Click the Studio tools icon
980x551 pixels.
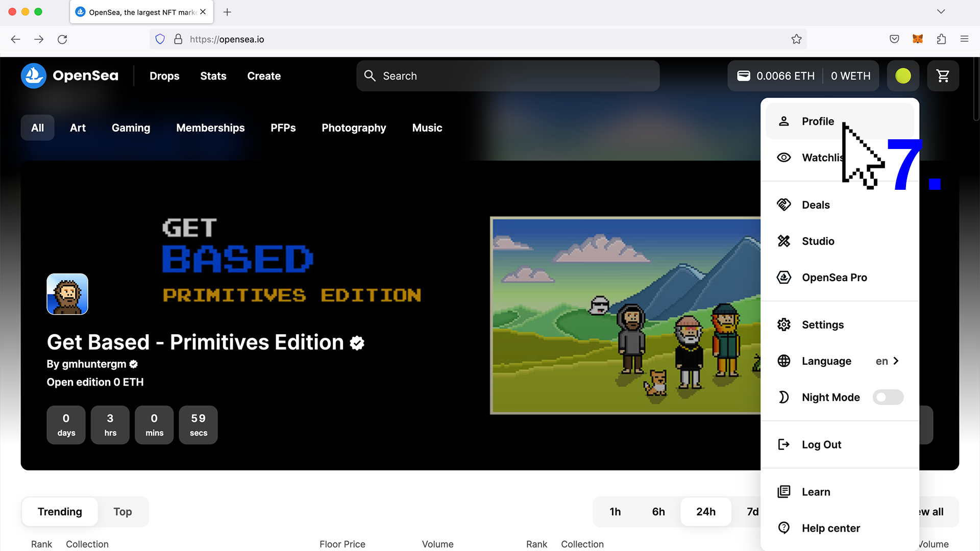pyautogui.click(x=784, y=241)
